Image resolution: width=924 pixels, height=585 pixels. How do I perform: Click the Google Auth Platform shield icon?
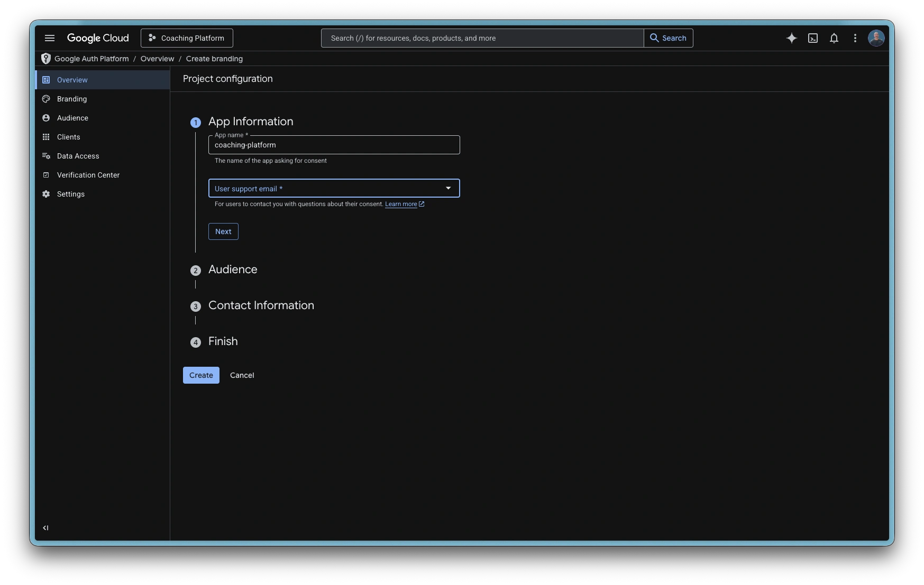click(46, 59)
